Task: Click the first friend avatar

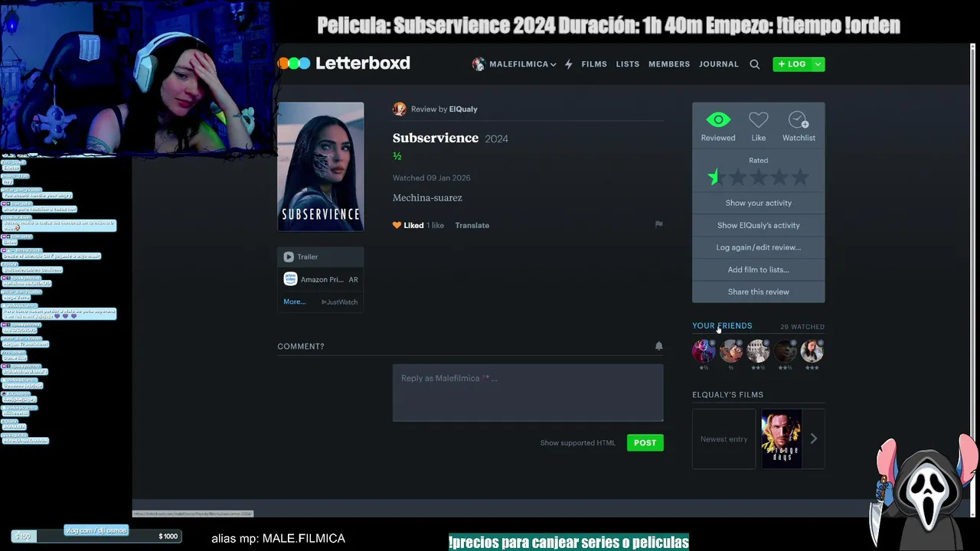Action: coord(704,351)
